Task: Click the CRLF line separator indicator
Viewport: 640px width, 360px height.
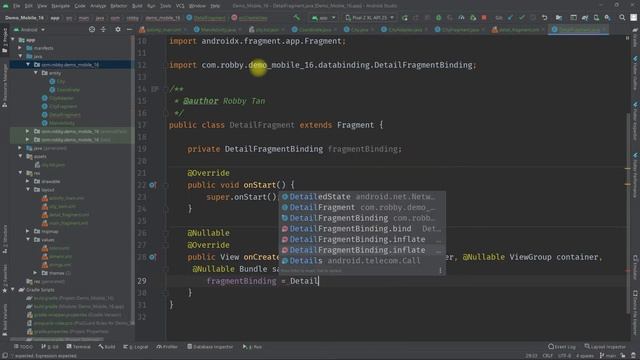Action: (547, 356)
